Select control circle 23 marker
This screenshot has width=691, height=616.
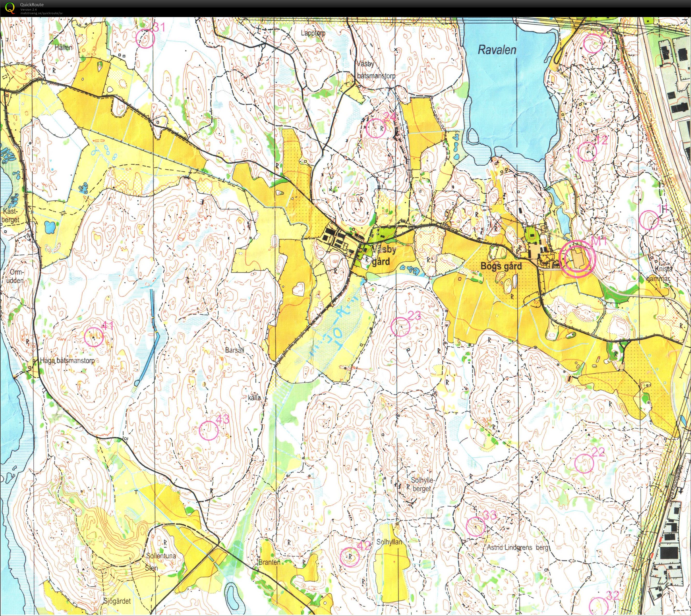(x=401, y=327)
